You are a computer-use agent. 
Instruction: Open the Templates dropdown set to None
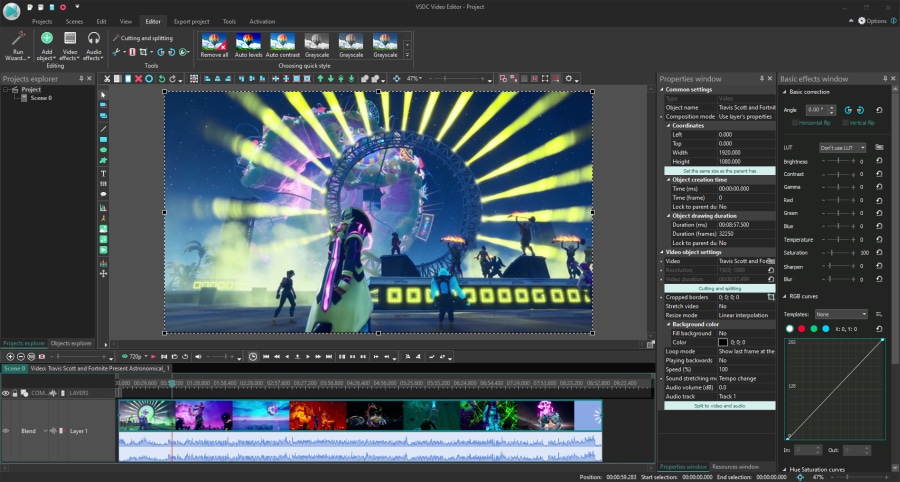pos(841,314)
